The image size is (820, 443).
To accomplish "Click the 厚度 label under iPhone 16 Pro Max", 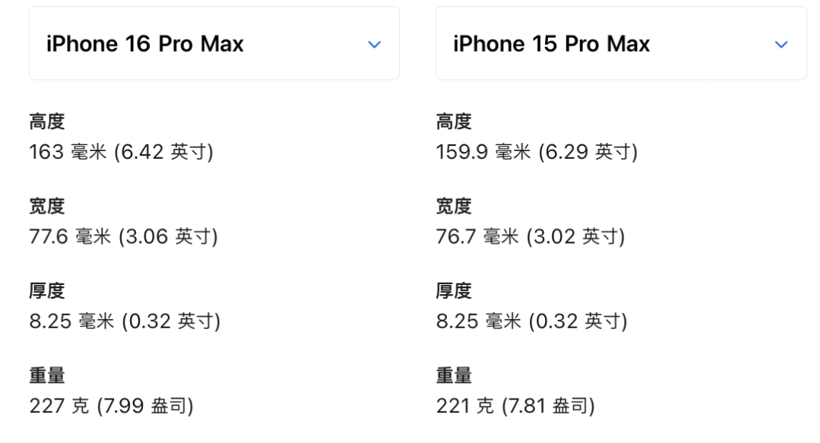I will (47, 291).
